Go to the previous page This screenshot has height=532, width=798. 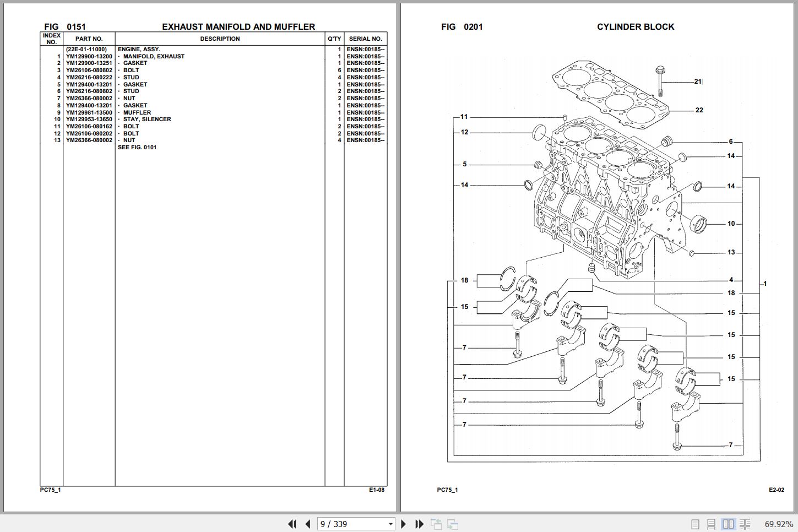pos(308,524)
